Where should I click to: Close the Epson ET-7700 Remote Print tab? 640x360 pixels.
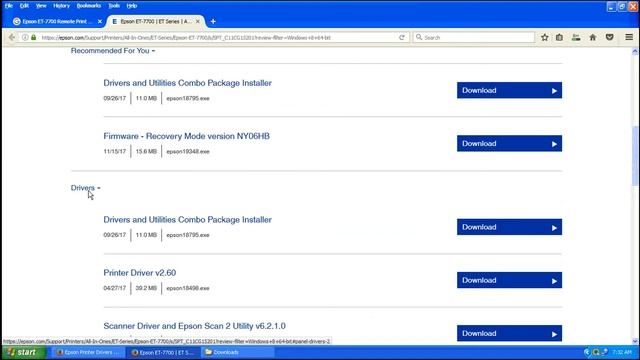click(x=100, y=21)
